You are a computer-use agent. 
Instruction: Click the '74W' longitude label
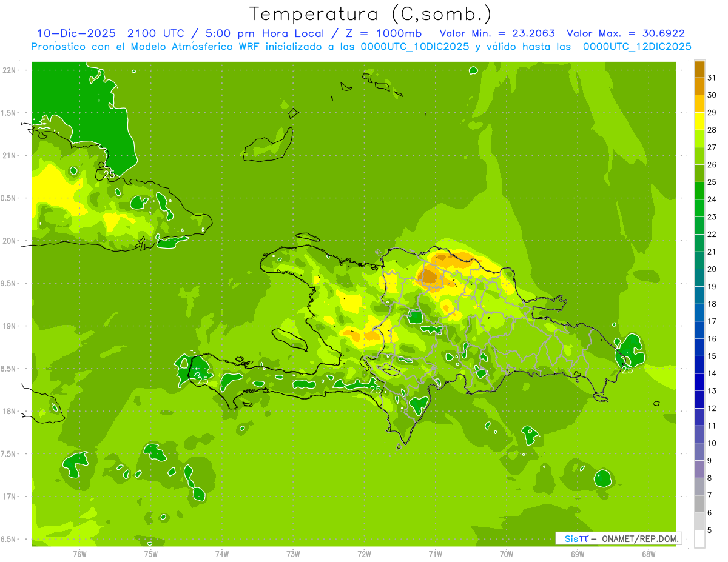(x=222, y=554)
